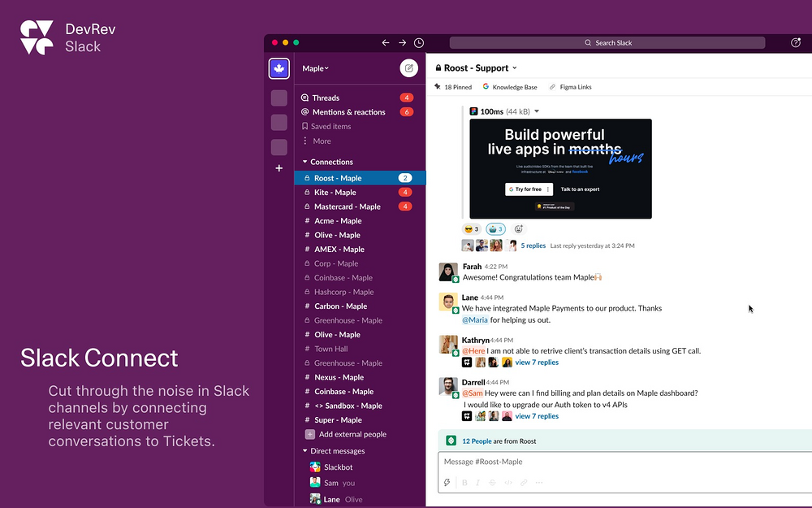Toggle sunglasses emoji reaction
Screen dimensions: 812x508
[x=471, y=228]
